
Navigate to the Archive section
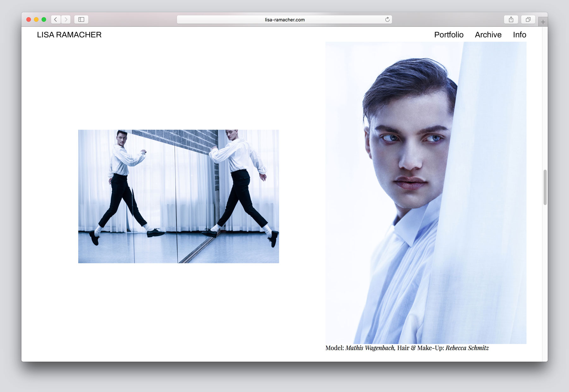pyautogui.click(x=488, y=35)
